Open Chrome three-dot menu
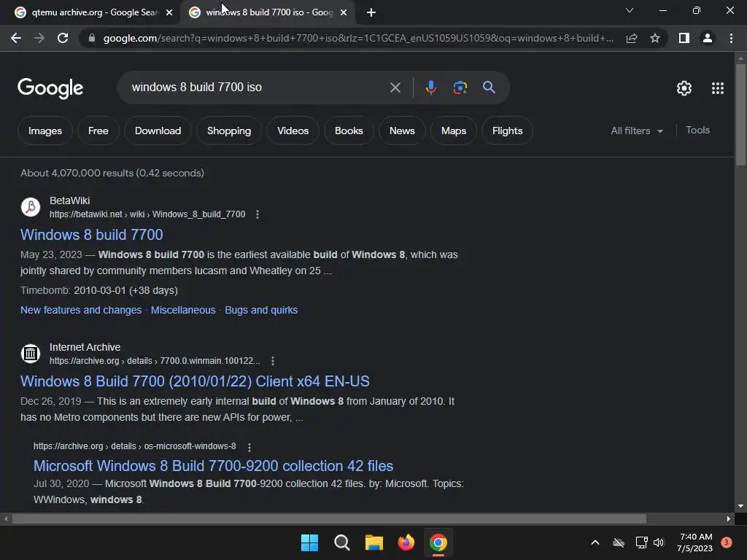 coord(731,38)
